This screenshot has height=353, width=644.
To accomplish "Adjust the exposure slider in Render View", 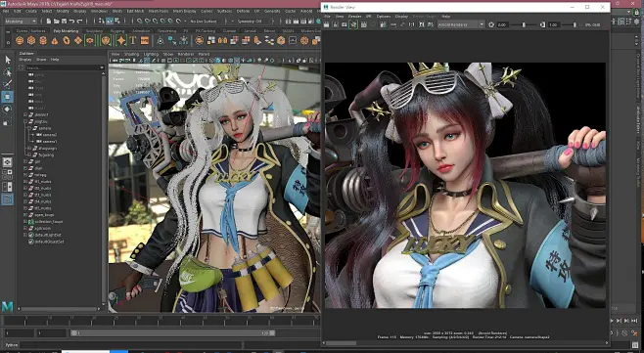I will tap(523, 24).
